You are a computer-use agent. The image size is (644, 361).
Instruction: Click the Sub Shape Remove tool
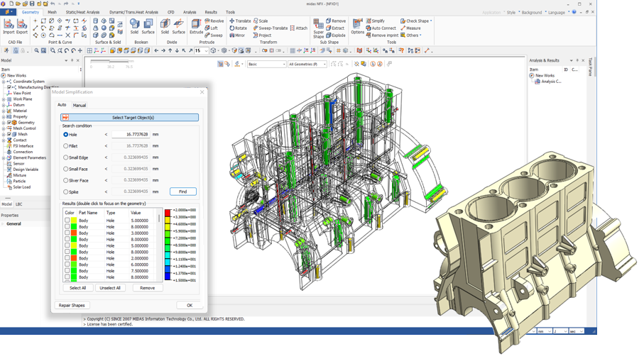336,21
